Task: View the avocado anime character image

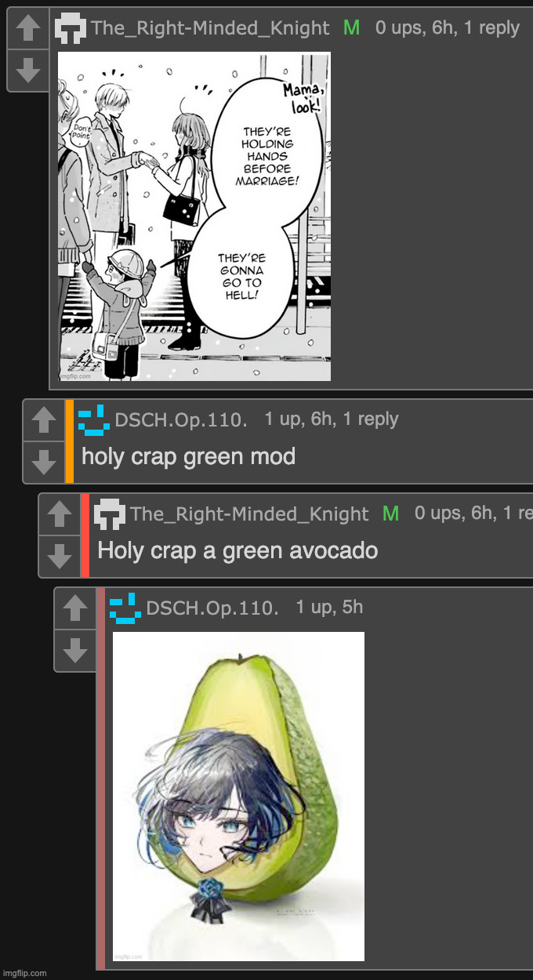Action: 238,797
